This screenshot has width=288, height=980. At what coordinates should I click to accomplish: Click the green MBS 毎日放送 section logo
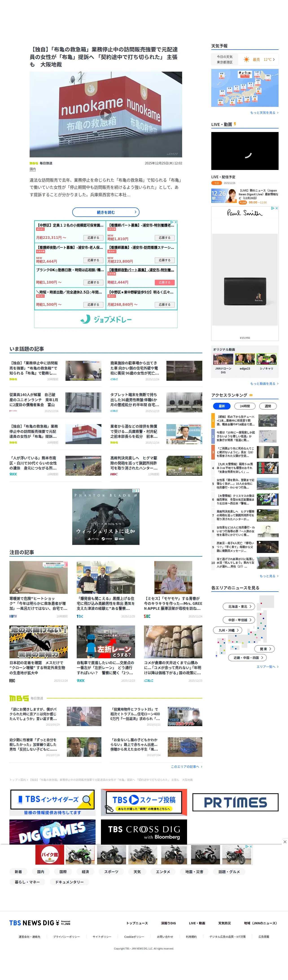pyautogui.click(x=26, y=698)
